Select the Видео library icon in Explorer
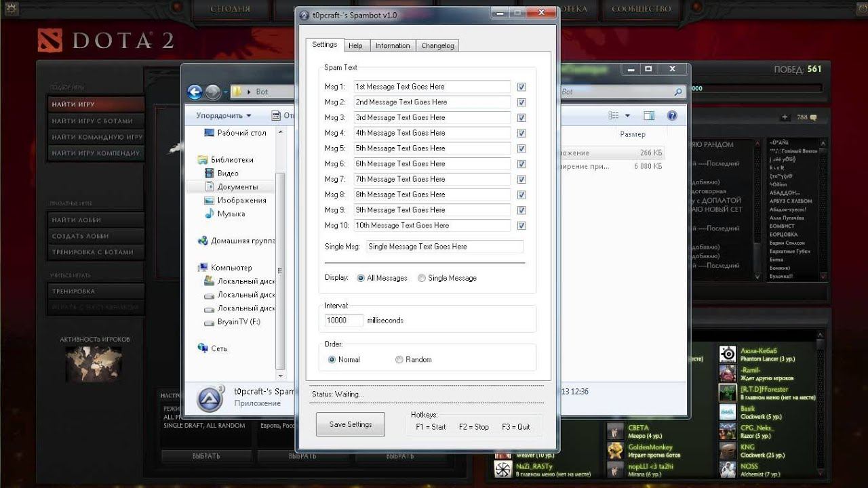 [210, 174]
